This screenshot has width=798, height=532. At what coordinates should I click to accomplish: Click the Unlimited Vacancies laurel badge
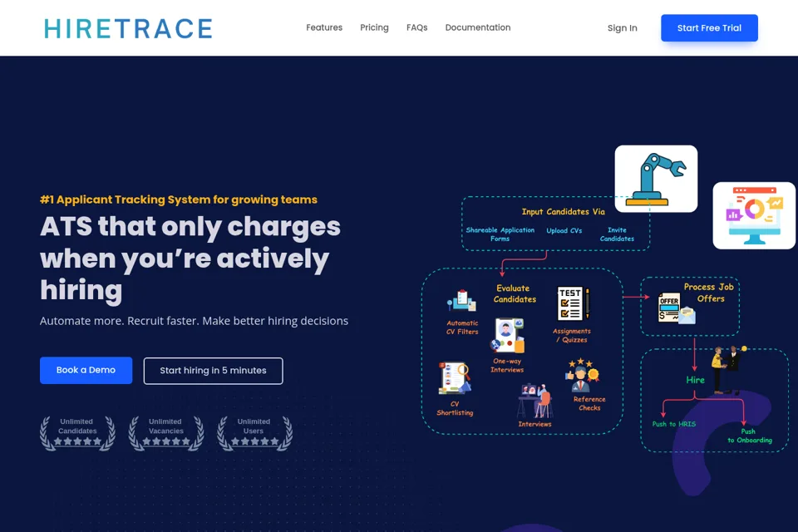(x=166, y=433)
